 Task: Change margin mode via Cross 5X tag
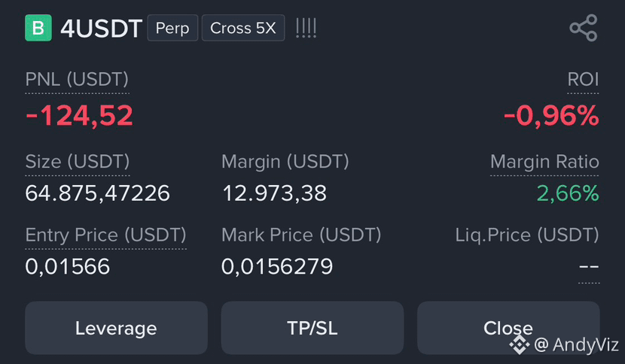(243, 28)
